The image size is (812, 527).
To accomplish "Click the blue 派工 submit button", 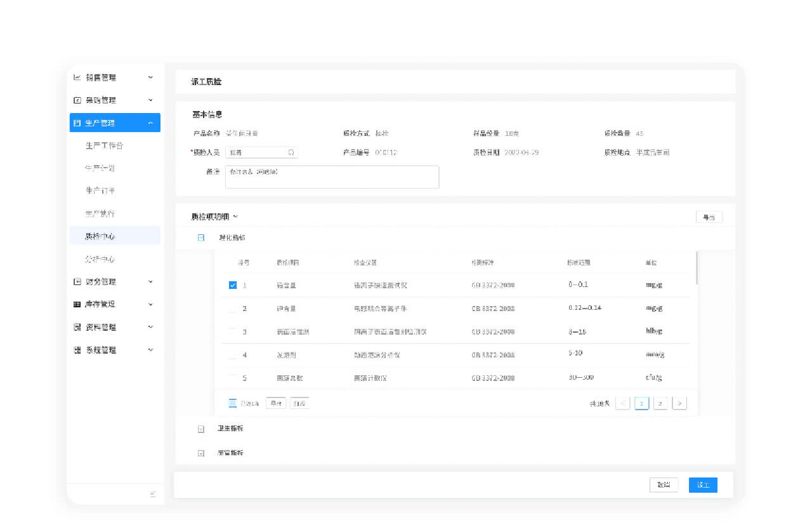I will [703, 485].
